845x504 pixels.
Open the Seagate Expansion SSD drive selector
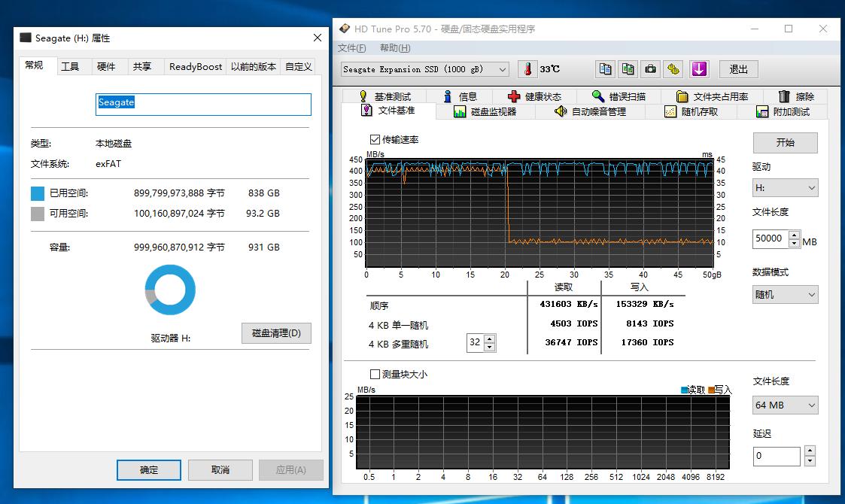pyautogui.click(x=424, y=68)
